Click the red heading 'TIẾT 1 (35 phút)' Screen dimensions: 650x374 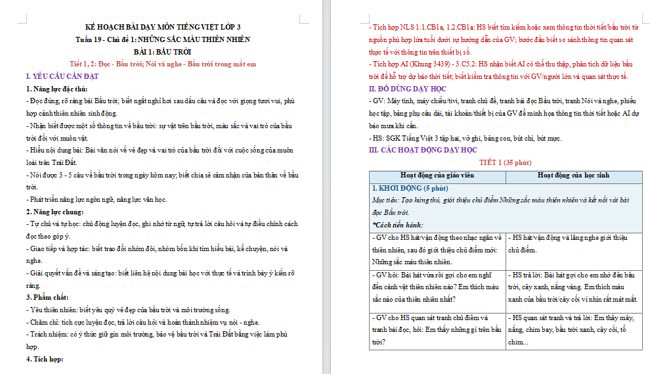click(x=505, y=163)
